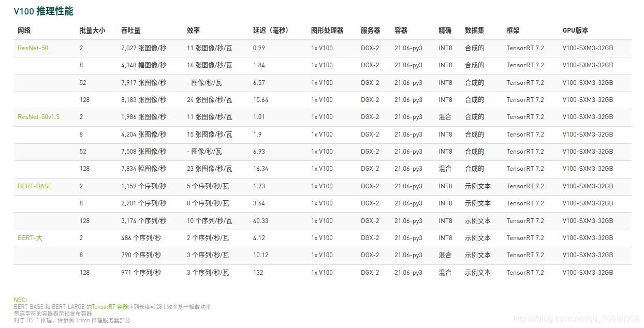
Task: Select efficiency cell 24 张图像/秒/瓦
Action: pos(210,100)
